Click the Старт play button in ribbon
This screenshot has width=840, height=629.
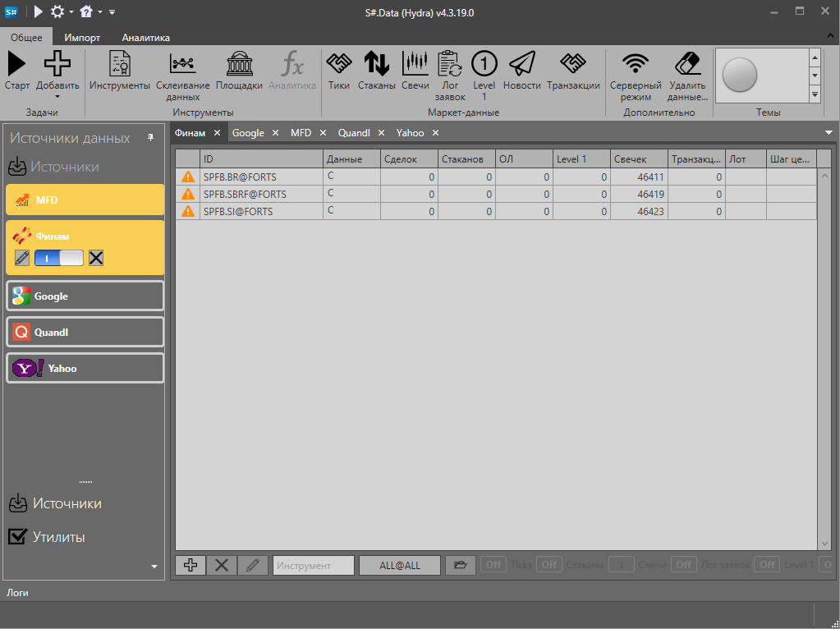click(x=16, y=70)
